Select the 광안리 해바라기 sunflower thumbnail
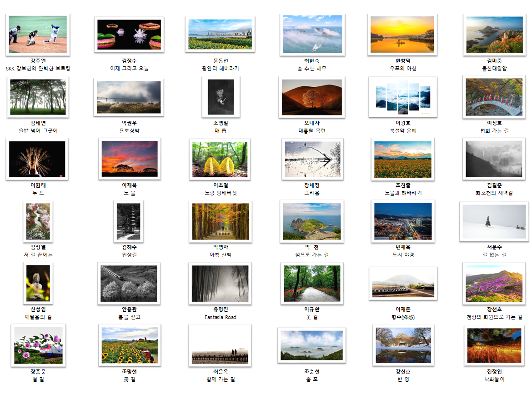532x404 pixels. (x=220, y=34)
